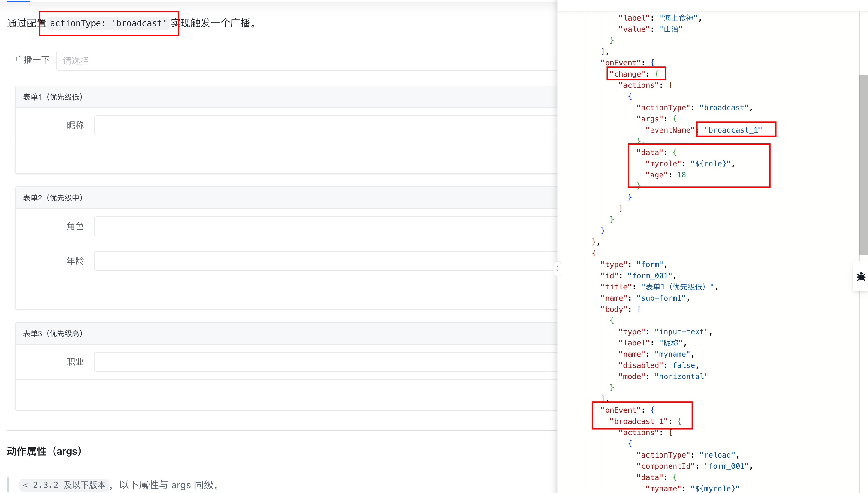
Task: Click the '< 2.3.2 及以下版本' code tag
Action: 64,485
